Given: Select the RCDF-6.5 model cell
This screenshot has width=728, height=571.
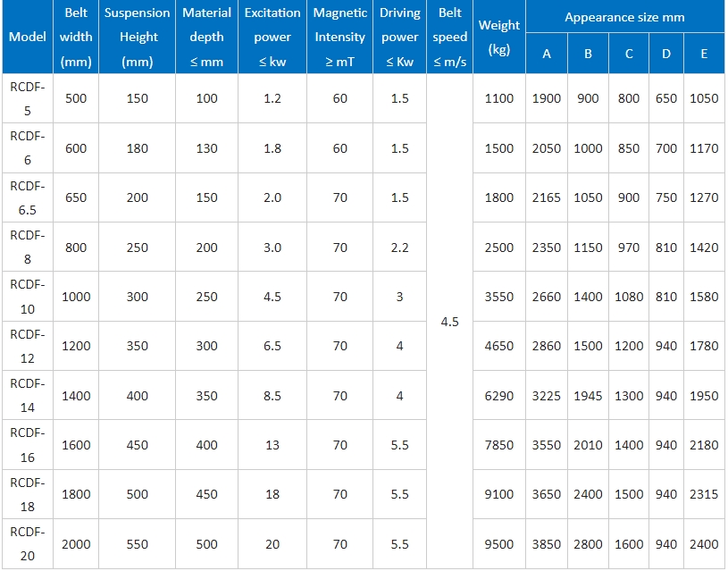Looking at the screenshot, I should tap(28, 197).
